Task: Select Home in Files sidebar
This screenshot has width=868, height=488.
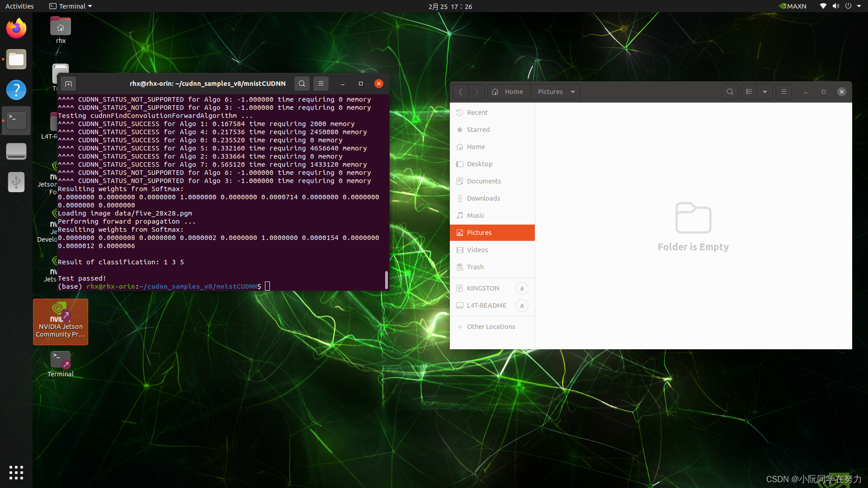Action: [x=492, y=147]
